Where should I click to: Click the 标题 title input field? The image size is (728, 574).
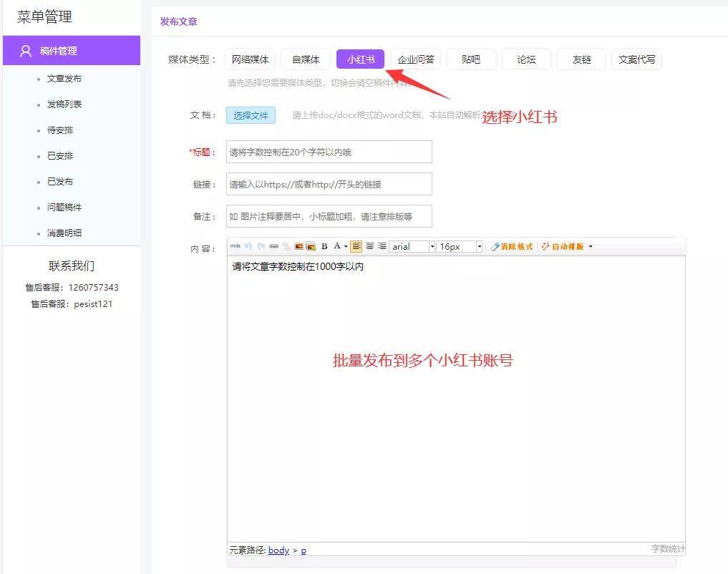tap(329, 152)
